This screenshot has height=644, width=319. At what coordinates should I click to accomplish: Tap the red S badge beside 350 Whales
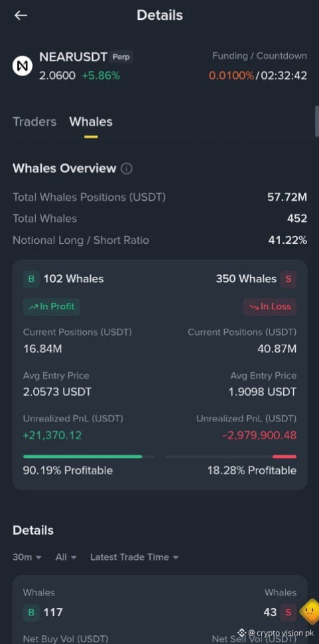pos(288,280)
